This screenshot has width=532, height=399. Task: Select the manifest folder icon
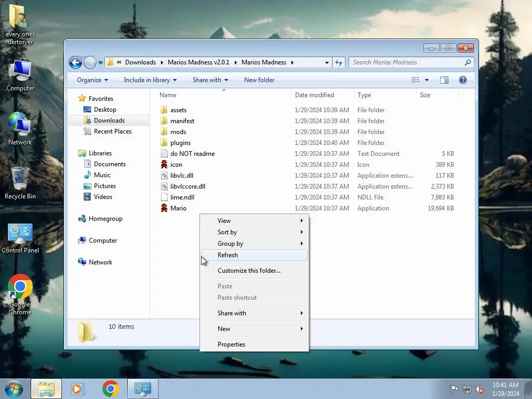tap(164, 121)
